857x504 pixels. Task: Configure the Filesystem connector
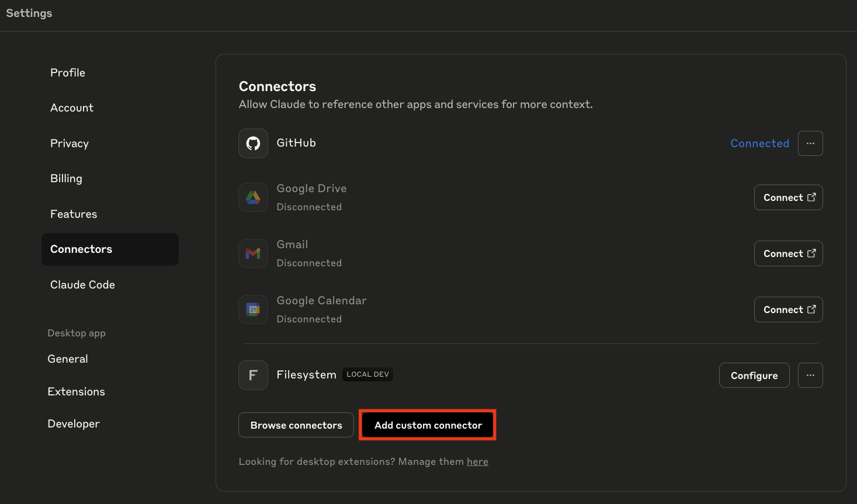click(x=754, y=375)
